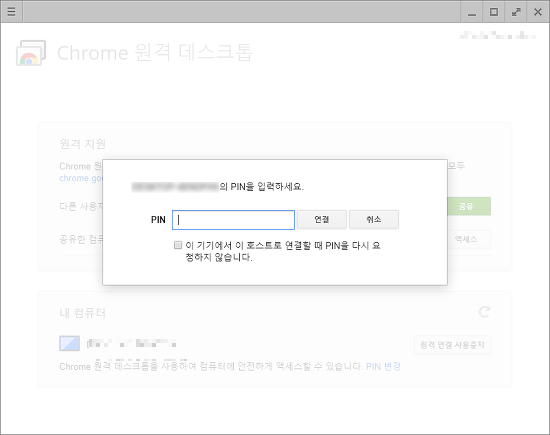Viewport: 550px width, 435px height.
Task: Click the 내 컴퓨터 section heading
Action: point(83,313)
